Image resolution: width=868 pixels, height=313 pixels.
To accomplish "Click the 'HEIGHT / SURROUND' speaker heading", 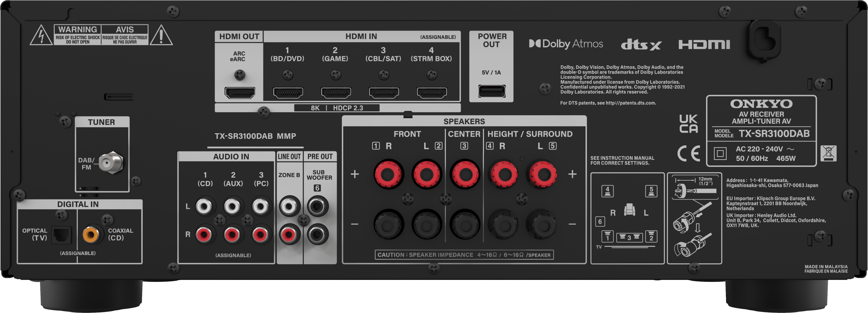I will coord(530,134).
